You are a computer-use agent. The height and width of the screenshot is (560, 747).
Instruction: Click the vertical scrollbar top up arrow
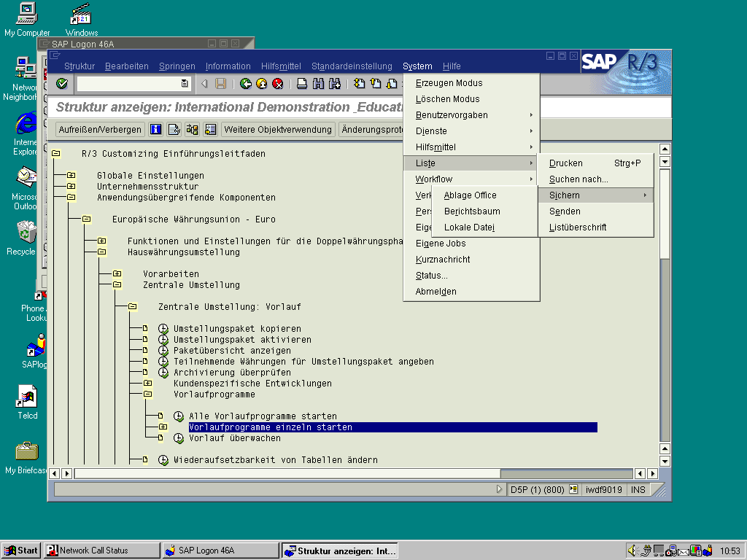pos(665,149)
